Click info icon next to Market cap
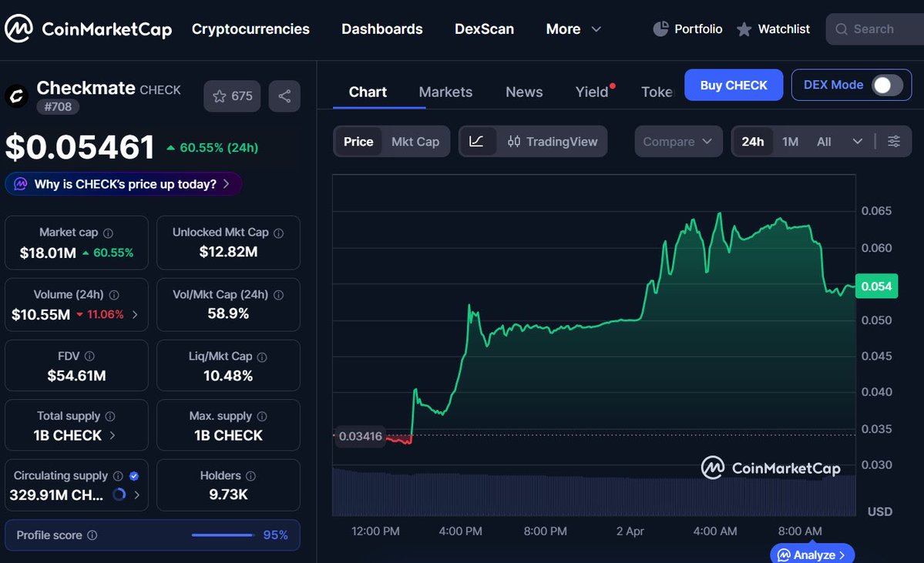 [x=108, y=233]
